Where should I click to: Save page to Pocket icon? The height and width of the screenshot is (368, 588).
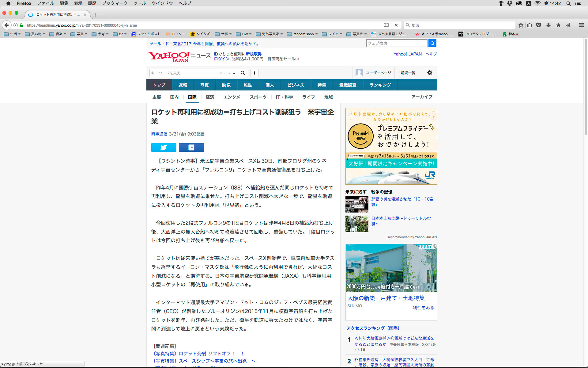pyautogui.click(x=539, y=25)
